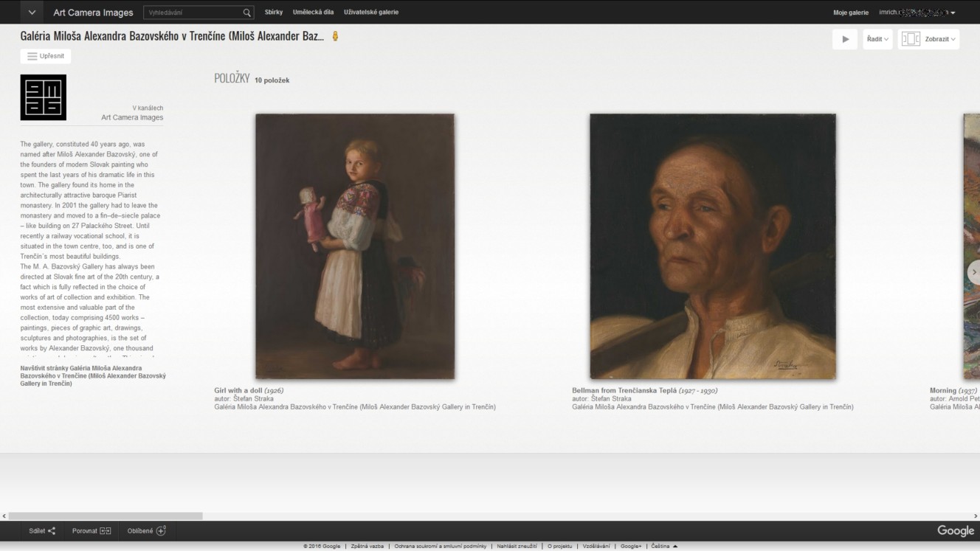
Task: Click the gallery name under Girl with a doll
Action: click(355, 406)
